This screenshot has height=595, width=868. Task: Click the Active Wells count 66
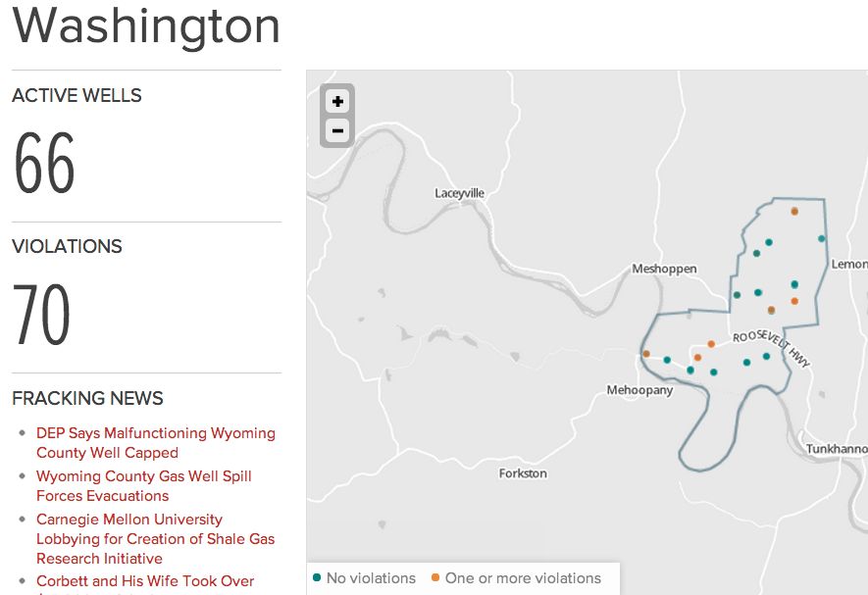44,164
